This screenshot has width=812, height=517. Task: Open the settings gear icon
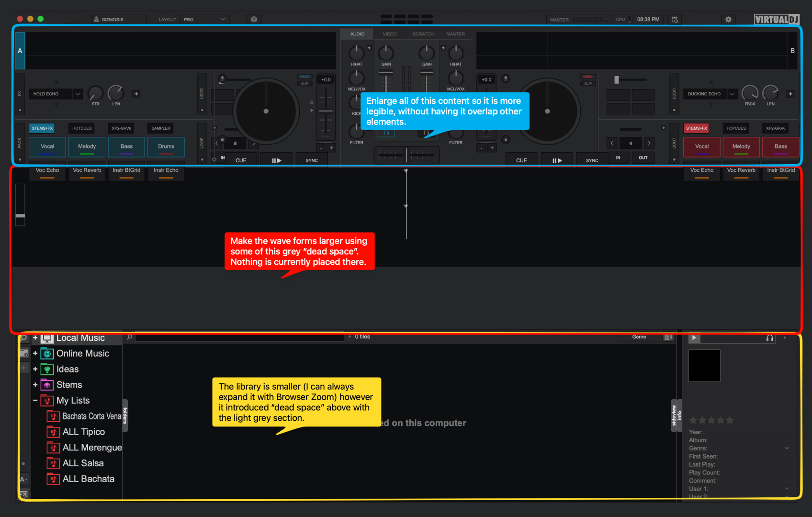pyautogui.click(x=728, y=20)
